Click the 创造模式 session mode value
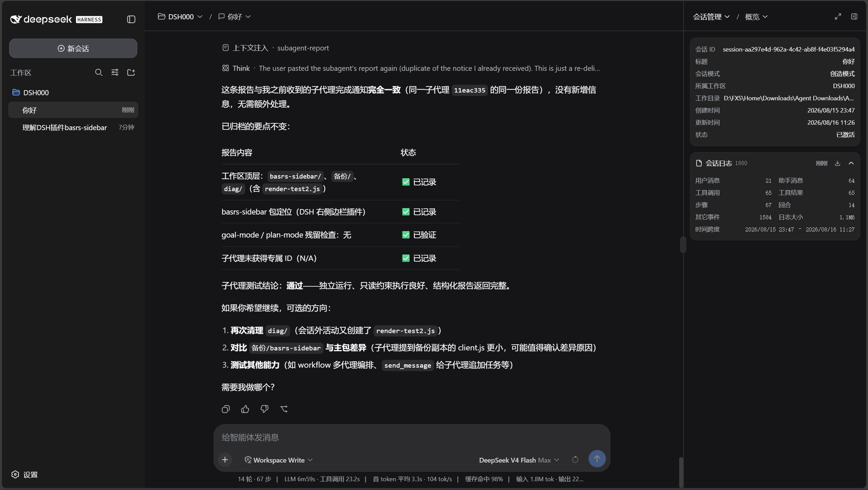This screenshot has width=868, height=490. (x=842, y=74)
